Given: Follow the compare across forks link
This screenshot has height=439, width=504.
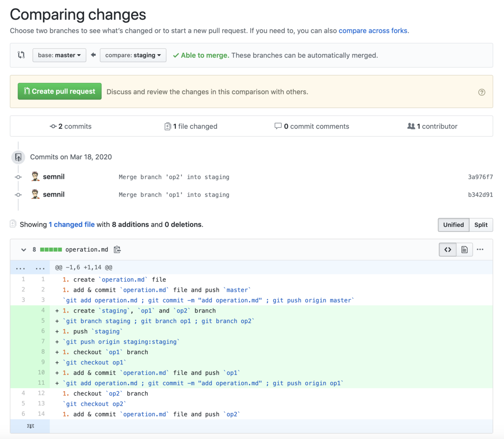Looking at the screenshot, I should (373, 31).
